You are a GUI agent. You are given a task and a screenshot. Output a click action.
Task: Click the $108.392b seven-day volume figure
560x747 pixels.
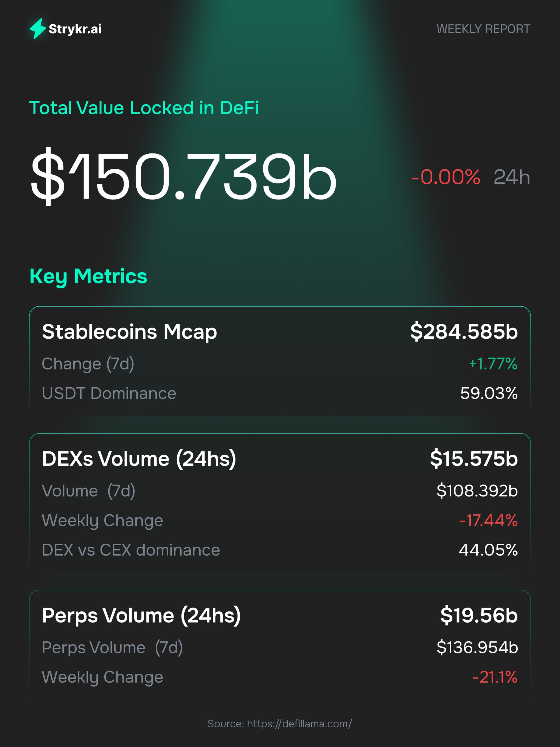(x=477, y=491)
